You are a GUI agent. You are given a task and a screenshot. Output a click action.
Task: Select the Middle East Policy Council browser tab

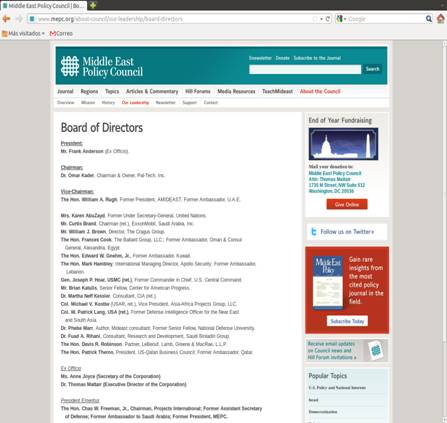point(43,6)
